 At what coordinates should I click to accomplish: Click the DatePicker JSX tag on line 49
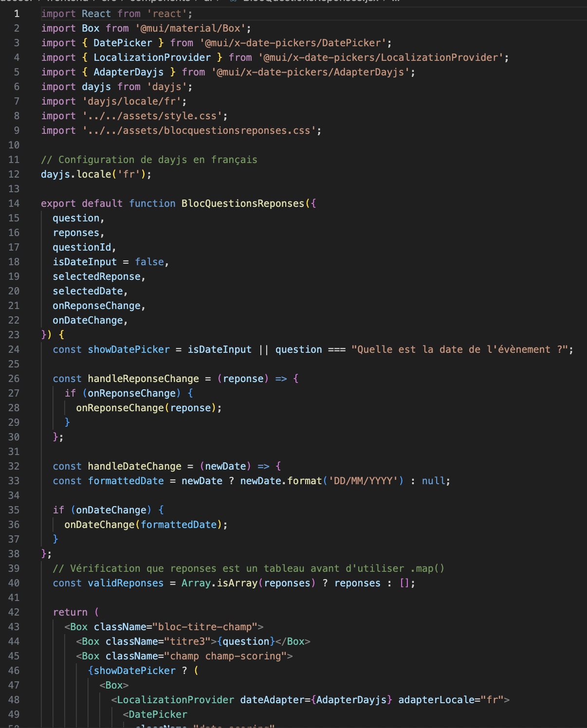point(158,714)
